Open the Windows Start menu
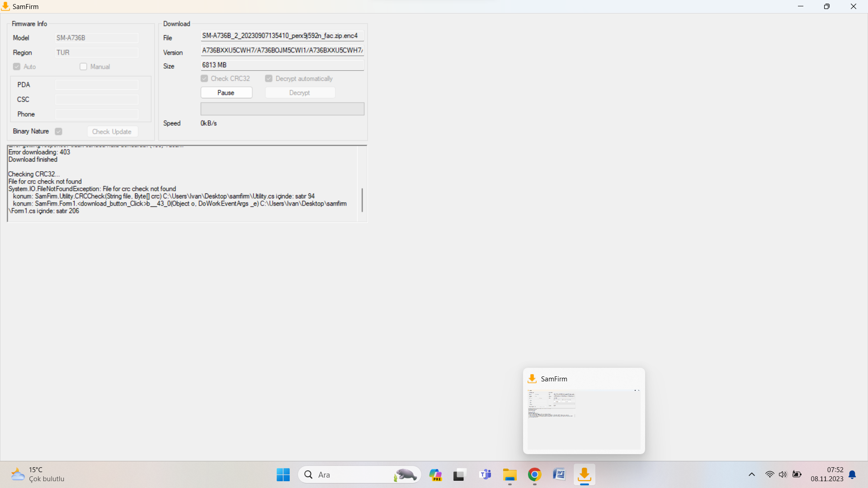Image resolution: width=868 pixels, height=488 pixels. pyautogui.click(x=283, y=474)
